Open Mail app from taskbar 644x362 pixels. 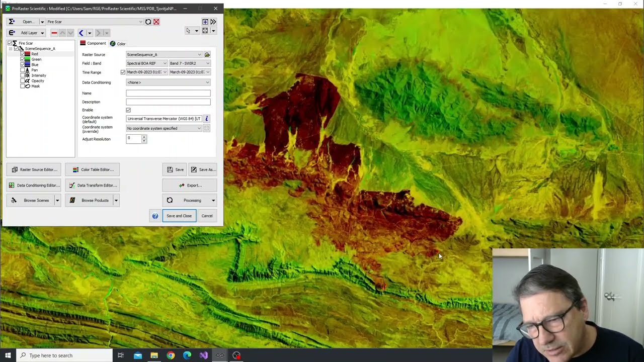[x=138, y=355]
